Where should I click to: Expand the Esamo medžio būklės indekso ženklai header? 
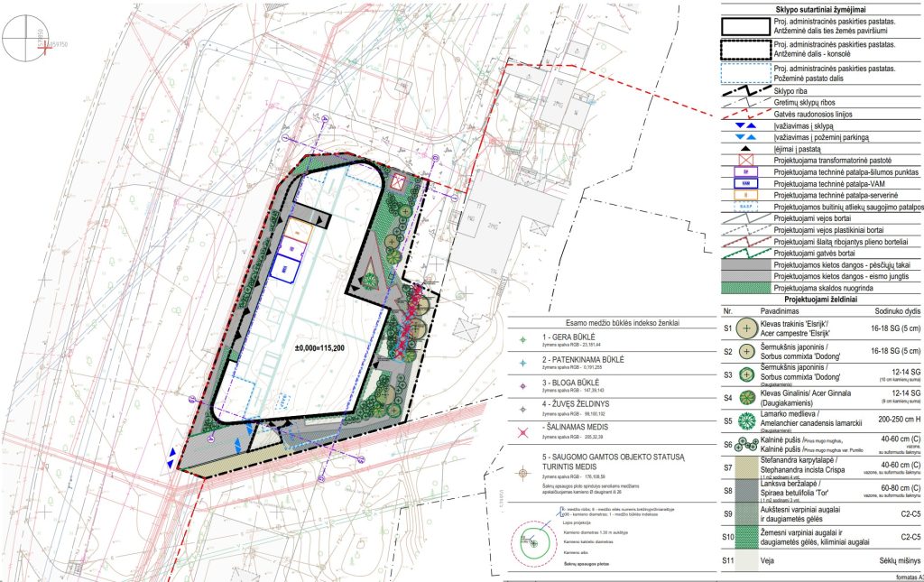pos(623,324)
